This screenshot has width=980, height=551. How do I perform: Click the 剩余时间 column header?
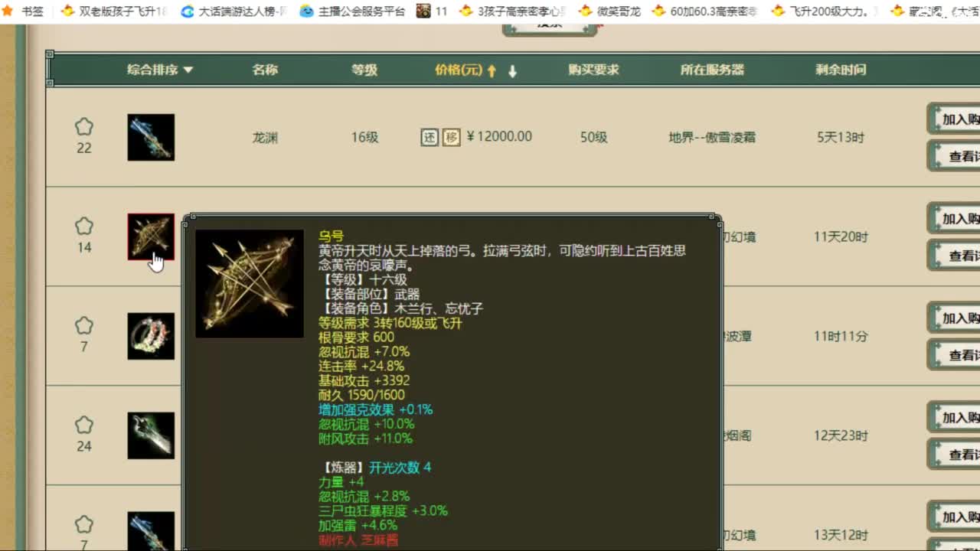[841, 70]
